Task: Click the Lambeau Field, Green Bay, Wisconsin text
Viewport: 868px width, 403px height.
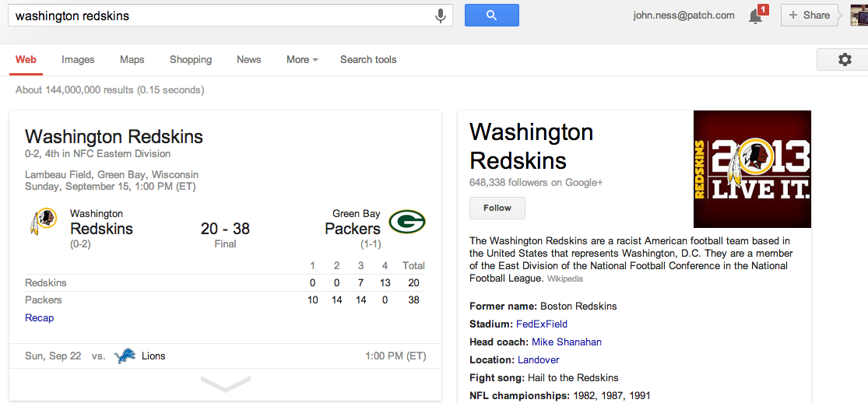Action: (112, 175)
